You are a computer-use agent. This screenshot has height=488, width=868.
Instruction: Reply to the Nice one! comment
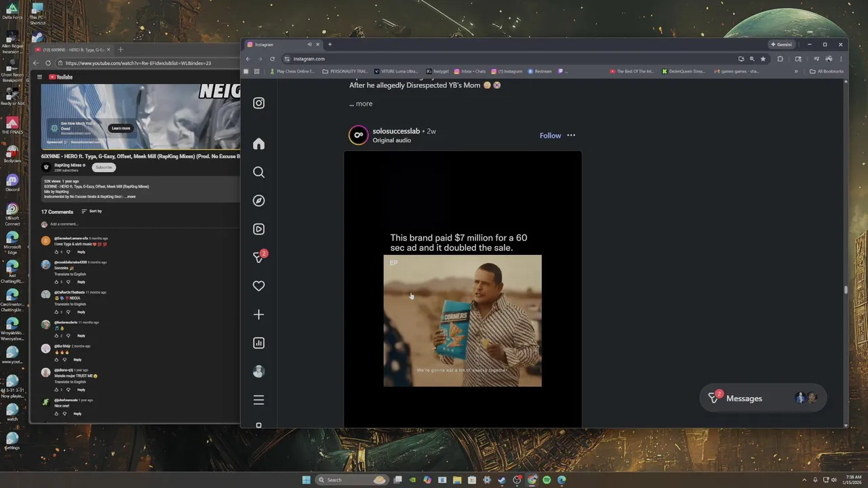(x=77, y=413)
